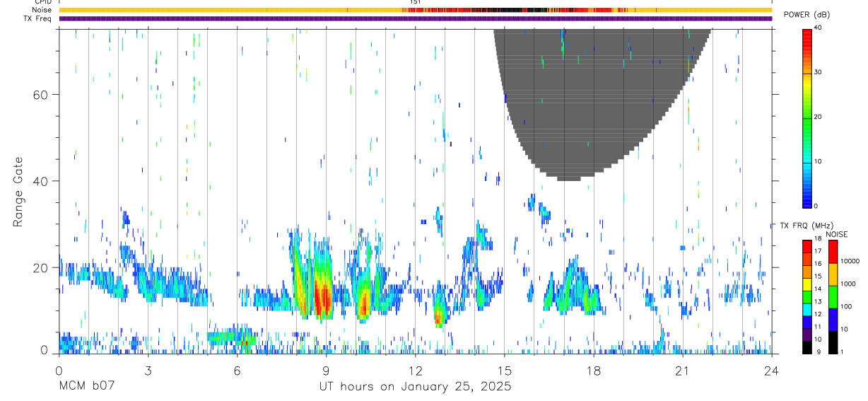This screenshot has height=401, width=868.
Task: Click the 1 label on NOISE scale
Action: click(x=843, y=351)
